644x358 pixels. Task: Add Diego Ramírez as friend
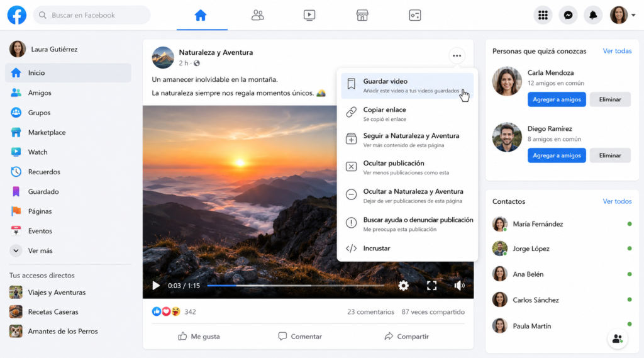coord(557,155)
